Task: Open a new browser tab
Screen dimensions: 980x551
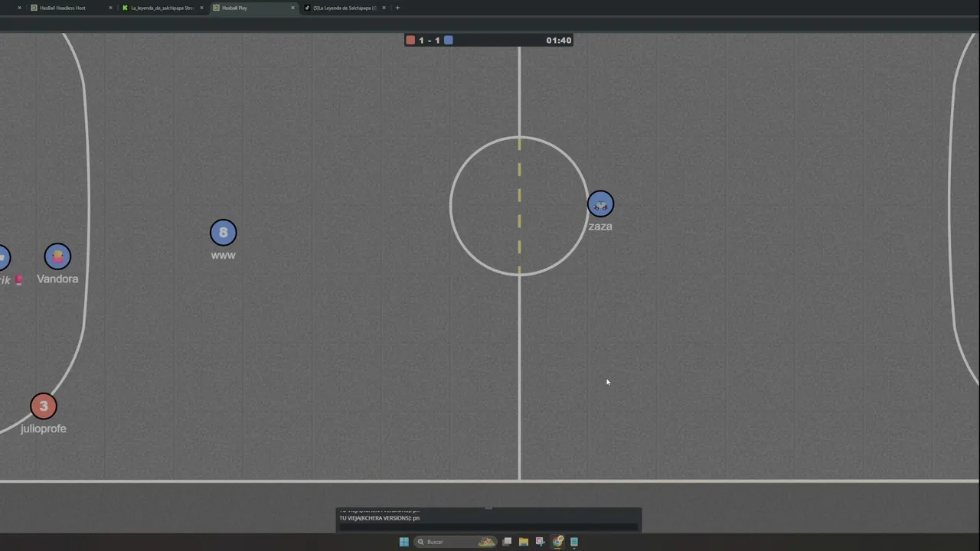Action: point(397,8)
